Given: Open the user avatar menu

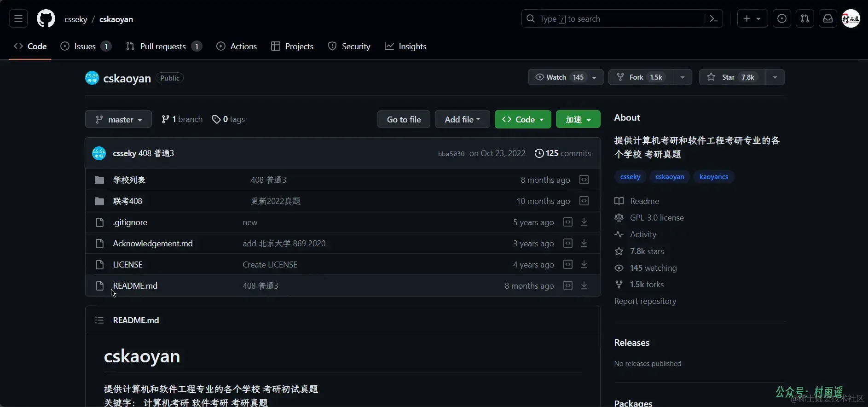Looking at the screenshot, I should click(x=851, y=19).
